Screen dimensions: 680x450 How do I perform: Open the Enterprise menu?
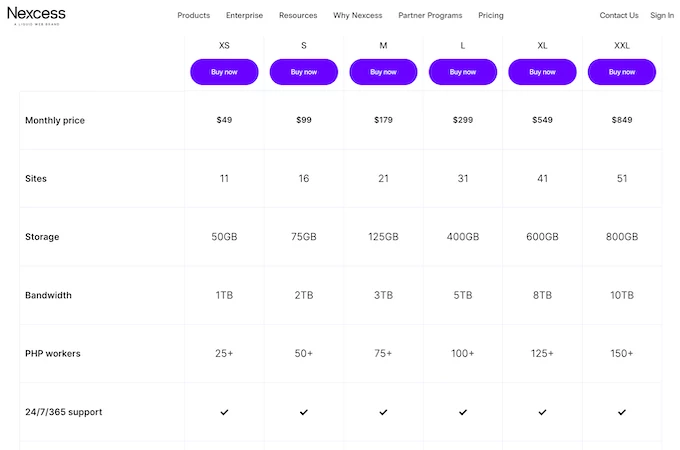tap(244, 16)
